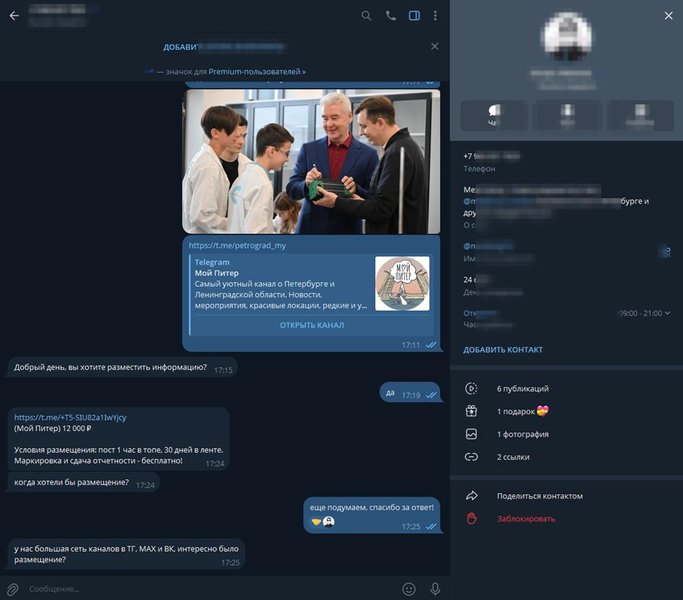This screenshot has width=683, height=600.
Task: Open the 1 подарок section
Action: pyautogui.click(x=566, y=411)
